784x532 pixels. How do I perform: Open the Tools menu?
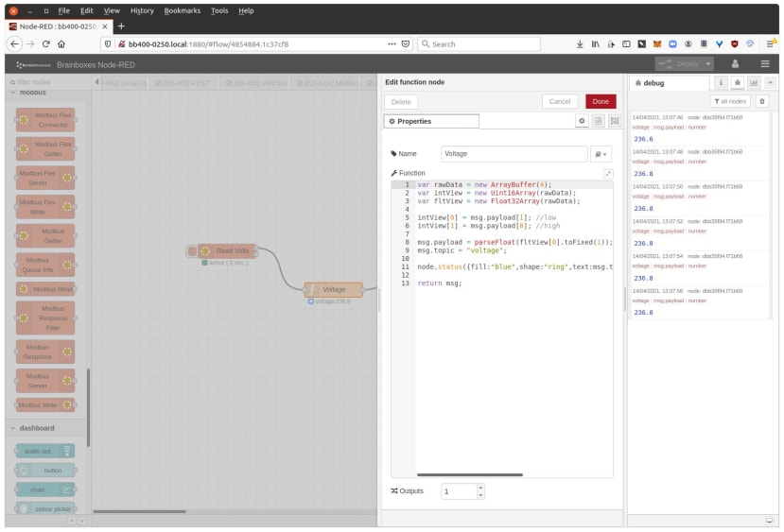[219, 10]
